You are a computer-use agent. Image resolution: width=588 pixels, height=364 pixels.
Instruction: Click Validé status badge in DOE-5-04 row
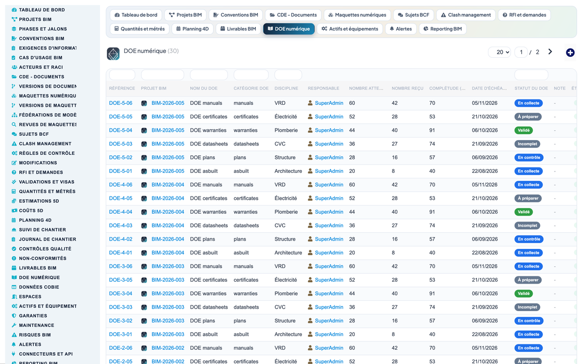click(523, 130)
